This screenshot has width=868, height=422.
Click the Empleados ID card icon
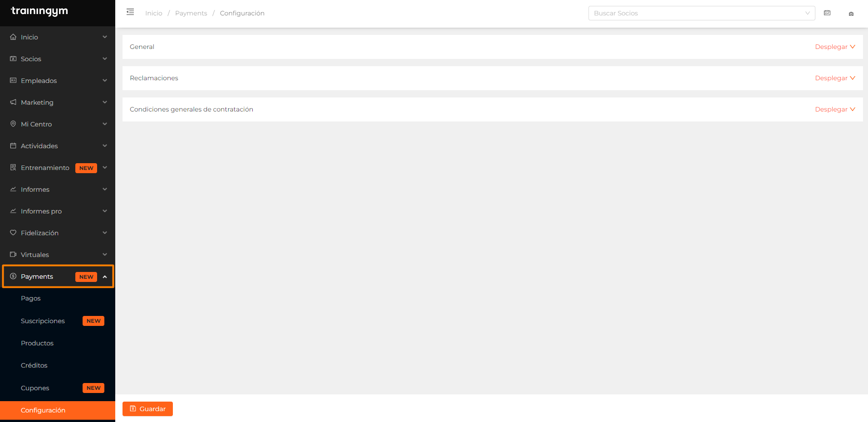tap(13, 80)
